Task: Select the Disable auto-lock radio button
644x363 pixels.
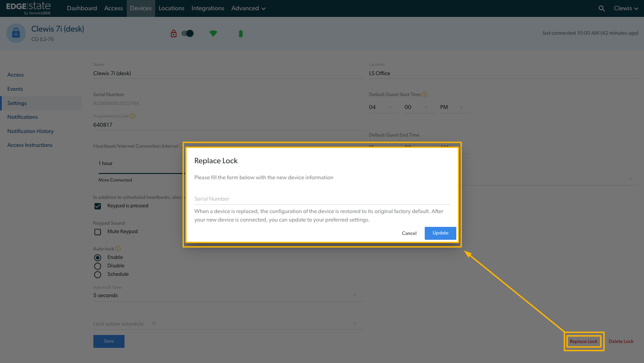Action: point(97,266)
